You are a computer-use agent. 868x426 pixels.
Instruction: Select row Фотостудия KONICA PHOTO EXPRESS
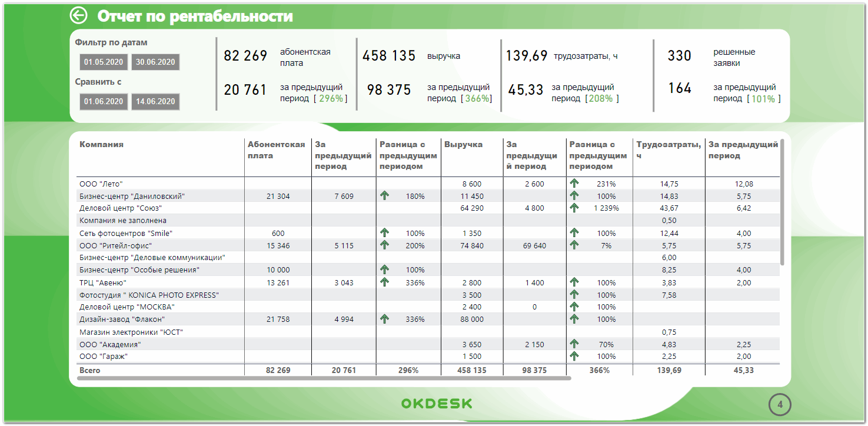pos(428,295)
